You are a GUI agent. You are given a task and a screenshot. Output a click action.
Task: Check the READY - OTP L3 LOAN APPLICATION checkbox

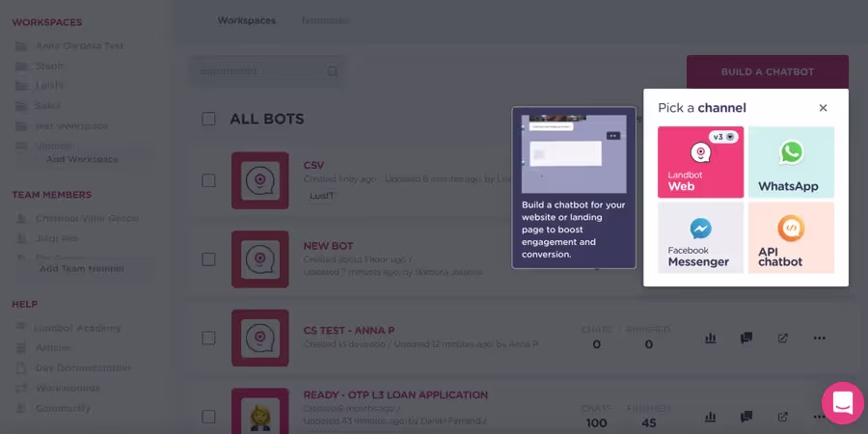[x=208, y=417]
